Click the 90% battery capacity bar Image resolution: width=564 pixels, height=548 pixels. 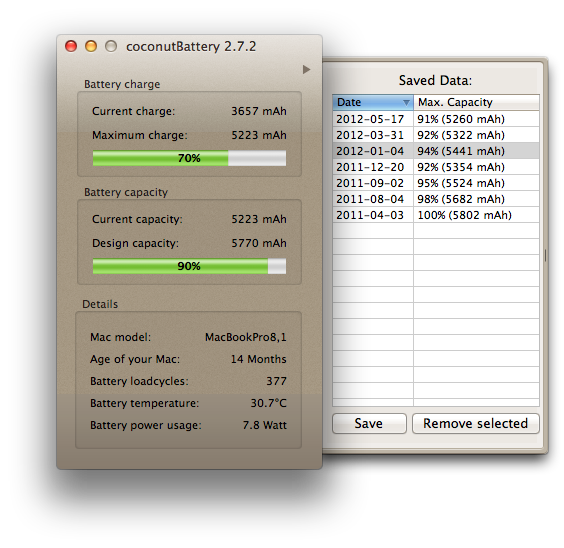point(189,266)
